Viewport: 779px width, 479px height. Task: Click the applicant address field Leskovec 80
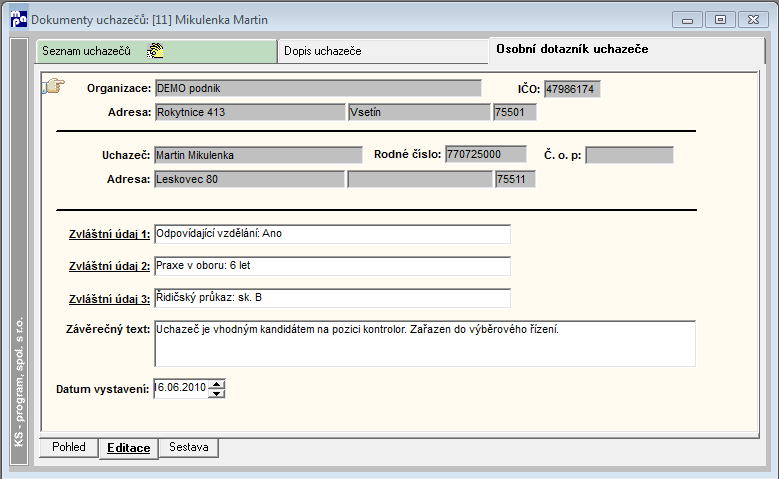coord(249,179)
